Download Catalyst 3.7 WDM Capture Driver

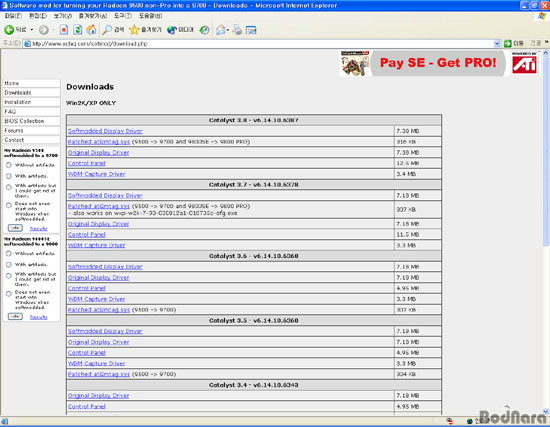coord(96,245)
